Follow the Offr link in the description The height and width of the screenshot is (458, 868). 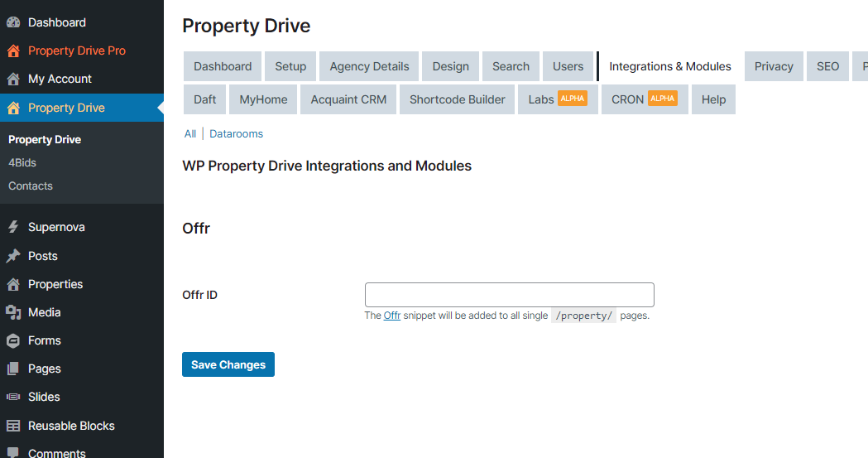coord(392,316)
